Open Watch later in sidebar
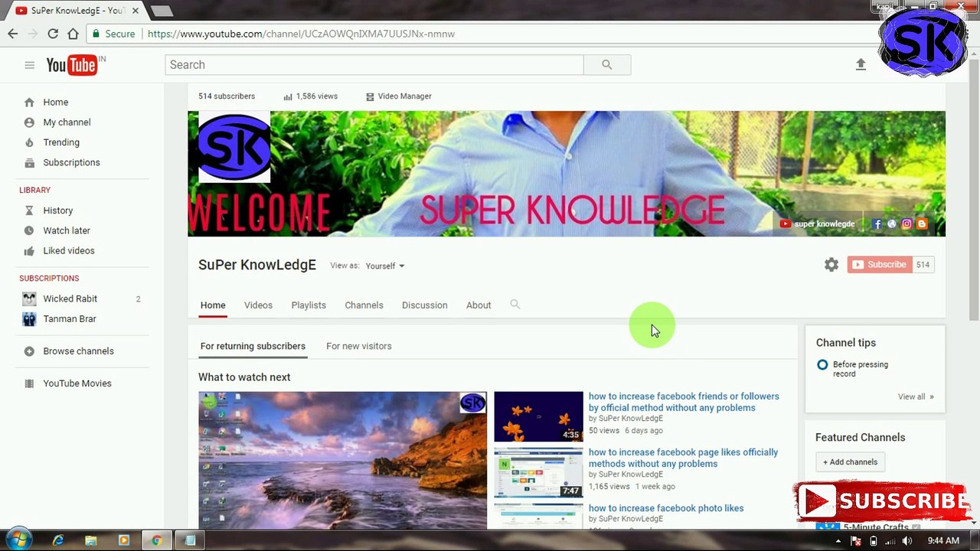 tap(67, 230)
